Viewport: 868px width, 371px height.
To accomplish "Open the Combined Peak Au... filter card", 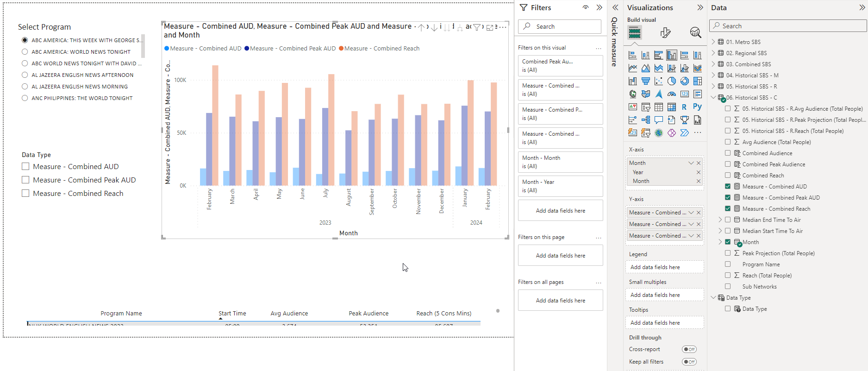I will (560, 66).
